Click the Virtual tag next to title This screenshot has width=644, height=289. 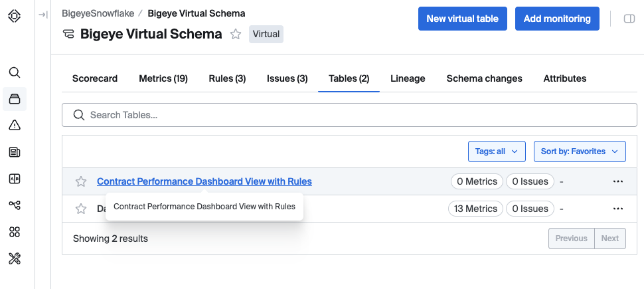(266, 34)
